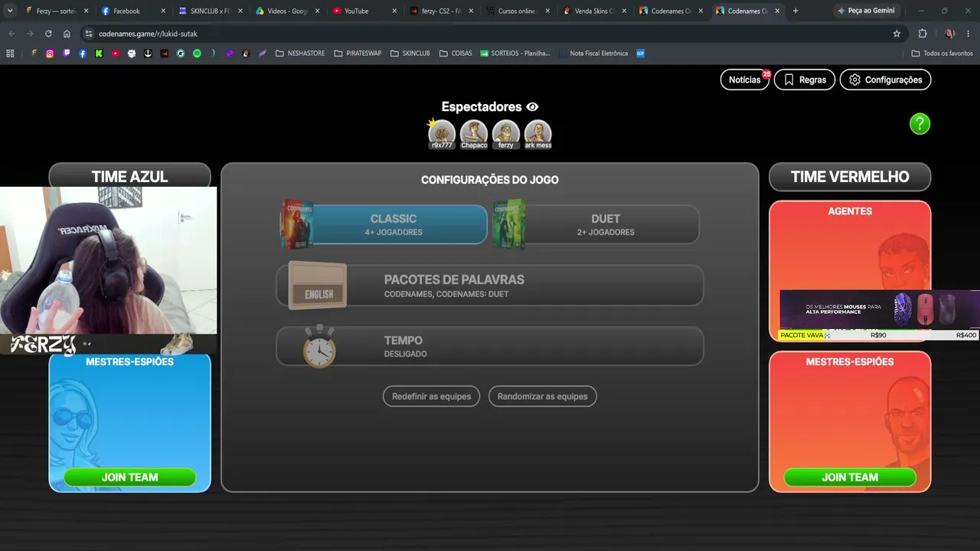Click the back navigation arrow

coord(11,34)
